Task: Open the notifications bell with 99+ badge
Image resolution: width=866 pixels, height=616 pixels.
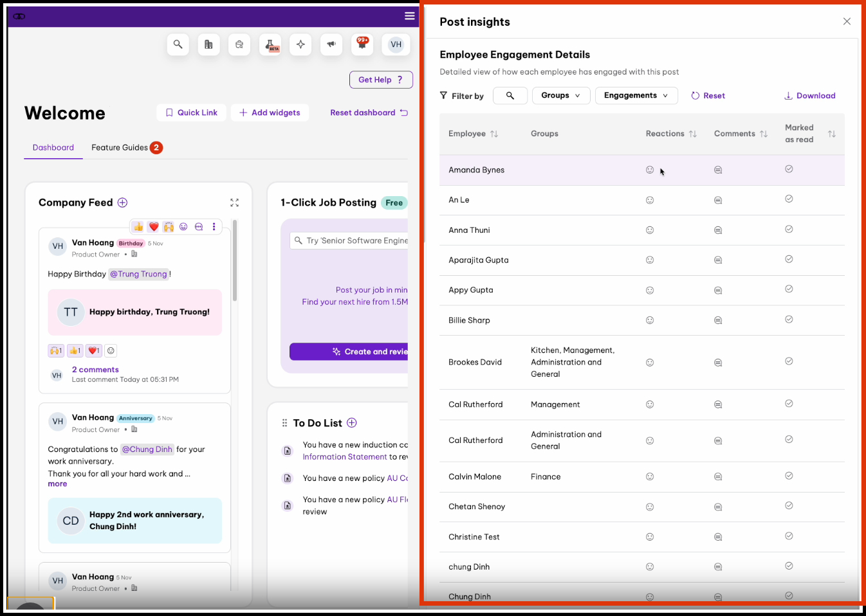Action: tap(362, 44)
